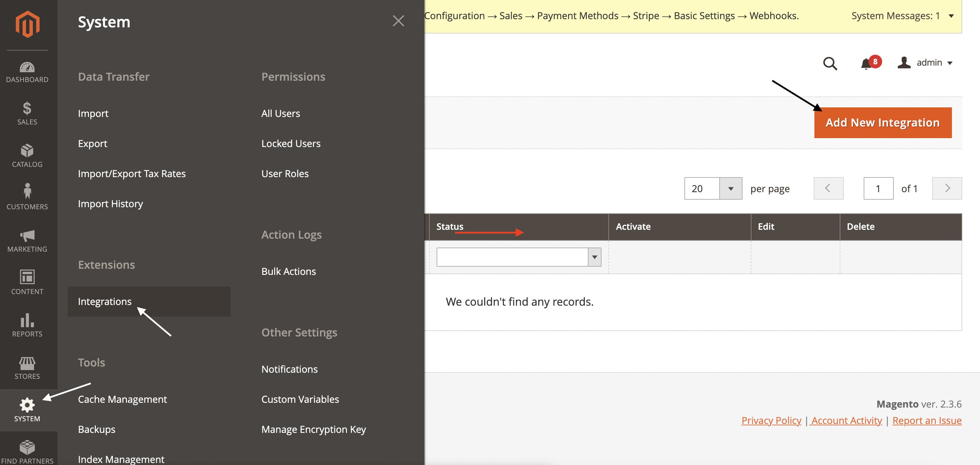
Task: Click the Magento logo icon
Action: pyautogui.click(x=27, y=24)
